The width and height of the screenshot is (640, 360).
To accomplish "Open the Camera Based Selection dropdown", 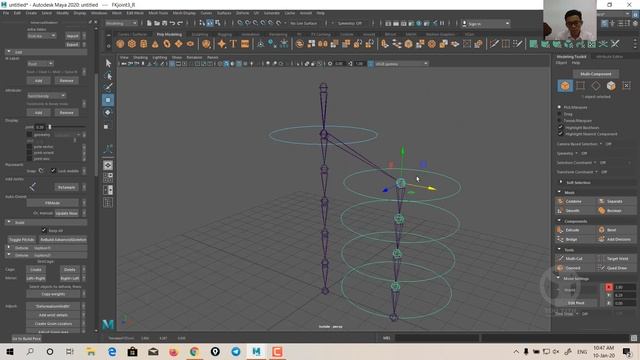I will point(601,144).
